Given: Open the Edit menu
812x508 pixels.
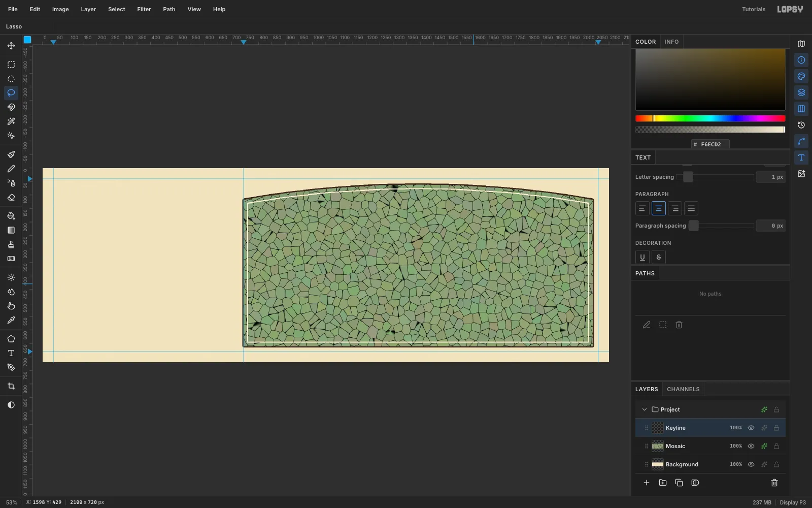Looking at the screenshot, I should [35, 9].
